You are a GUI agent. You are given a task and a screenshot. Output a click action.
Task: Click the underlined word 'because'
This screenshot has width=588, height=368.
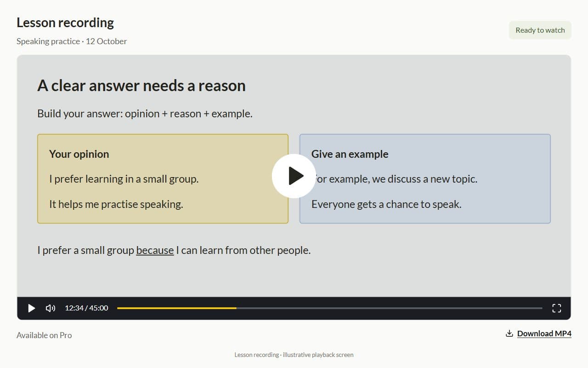155,250
